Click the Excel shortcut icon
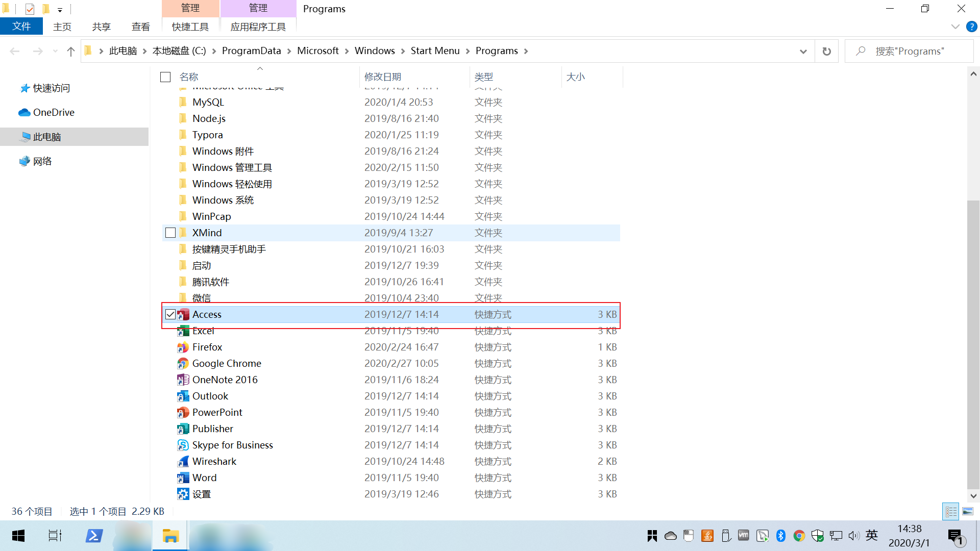 click(183, 331)
